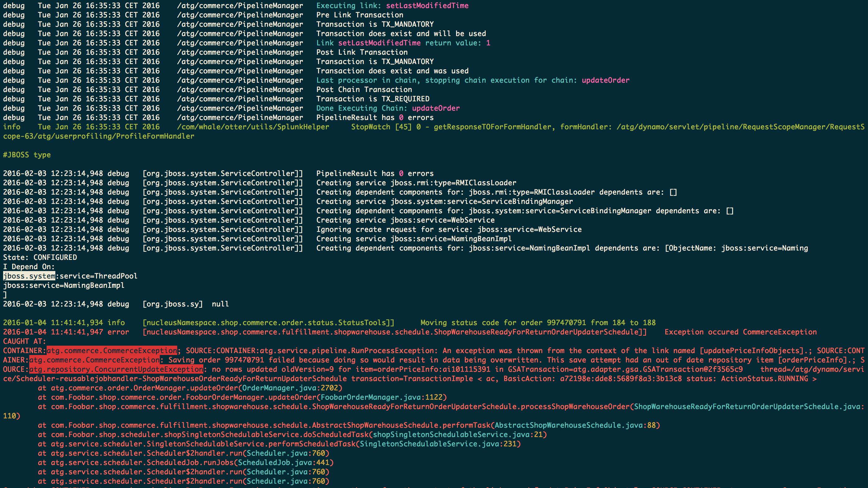The height and width of the screenshot is (488, 868).
Task: Click the #JBOSS type comment line
Action: pyautogui.click(x=27, y=155)
